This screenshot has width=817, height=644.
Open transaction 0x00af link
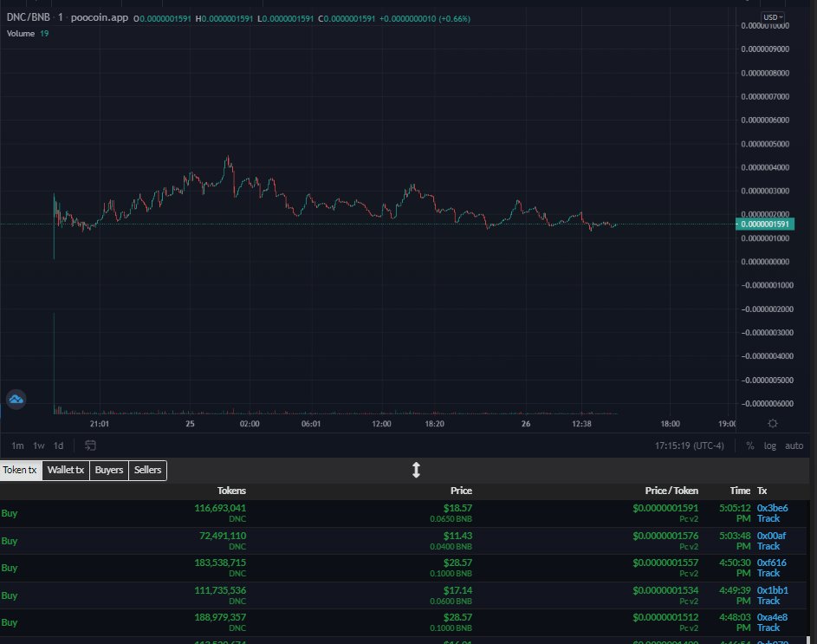point(771,536)
